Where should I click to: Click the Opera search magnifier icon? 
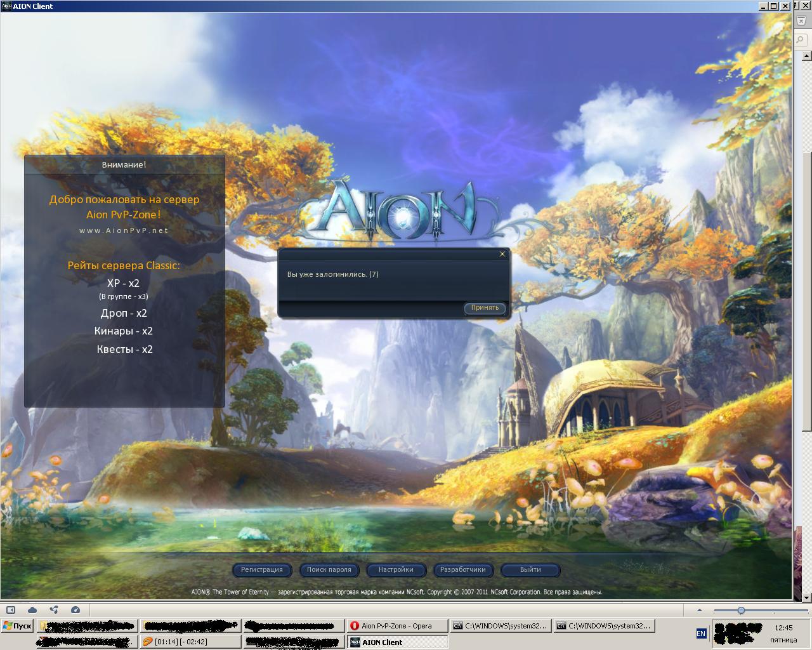click(801, 40)
